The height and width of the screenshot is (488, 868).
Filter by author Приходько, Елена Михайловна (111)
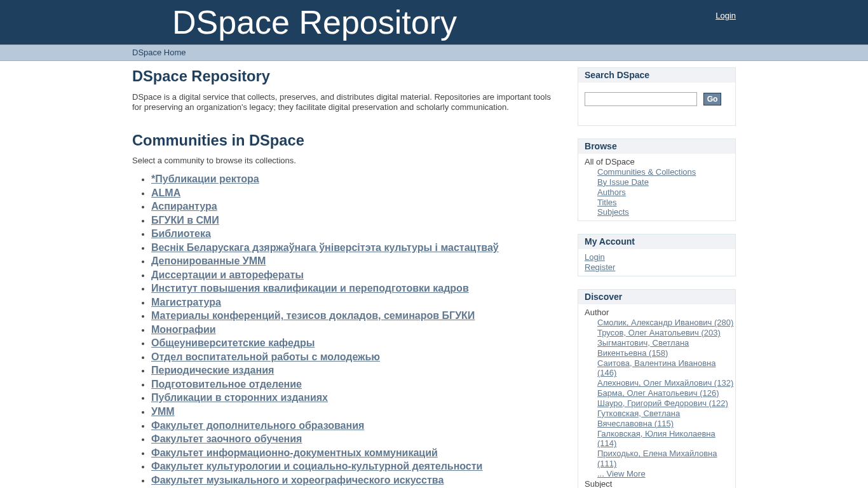point(657,459)
